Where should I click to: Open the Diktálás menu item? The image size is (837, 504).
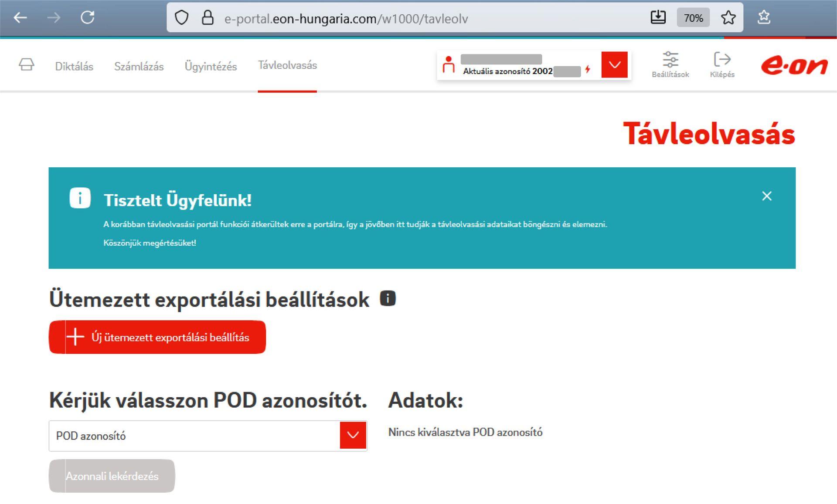click(74, 66)
